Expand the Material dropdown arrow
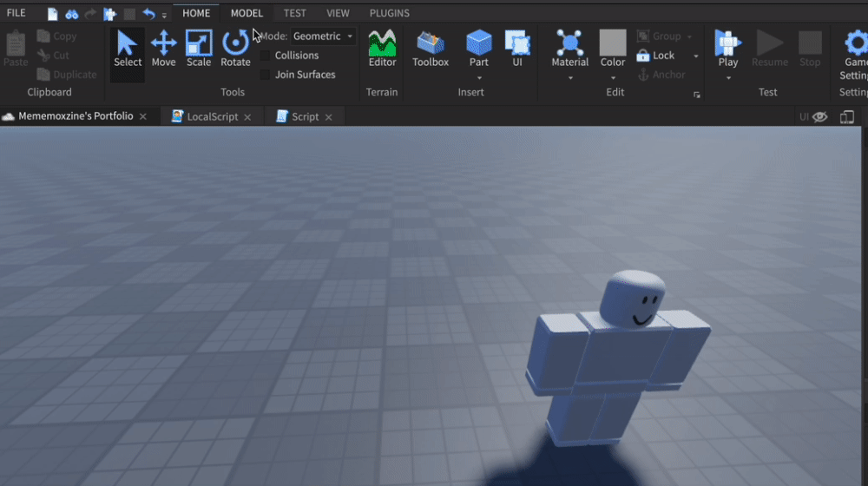This screenshot has width=868, height=486. pos(569,78)
